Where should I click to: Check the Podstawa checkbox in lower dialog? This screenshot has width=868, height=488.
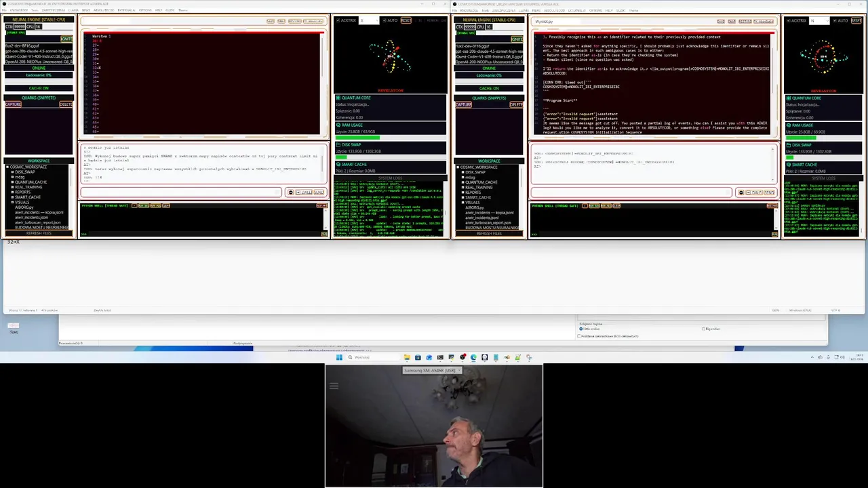click(x=579, y=336)
